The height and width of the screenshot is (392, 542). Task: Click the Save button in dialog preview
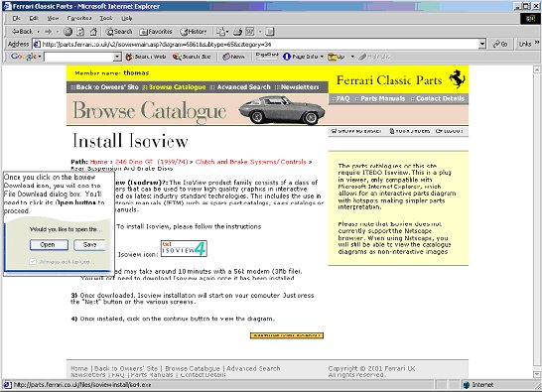tap(90, 245)
